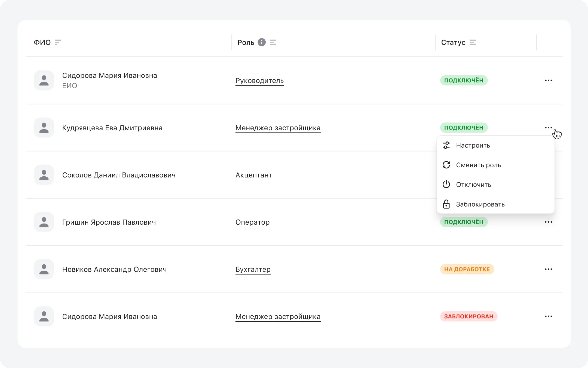Click the ЗАБЛОКИРОВАН status badge
Viewport: 588px width, 368px height.
tap(468, 316)
